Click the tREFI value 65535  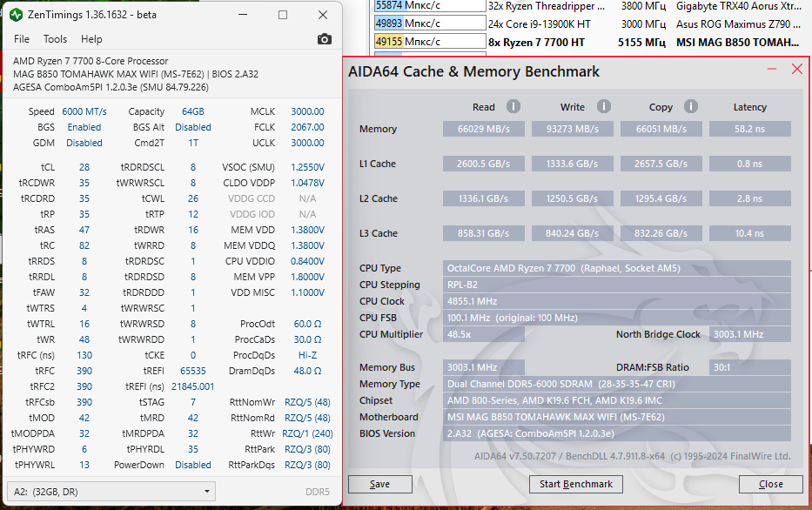point(192,372)
